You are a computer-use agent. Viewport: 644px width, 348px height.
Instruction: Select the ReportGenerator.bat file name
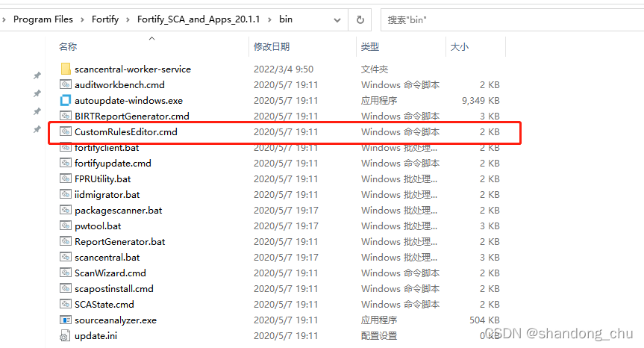(120, 242)
